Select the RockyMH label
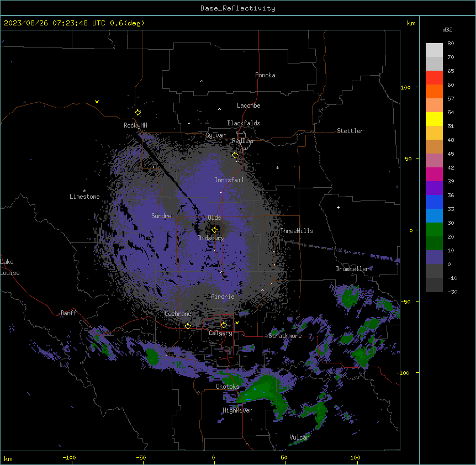The height and width of the screenshot is (465, 476). 135,125
